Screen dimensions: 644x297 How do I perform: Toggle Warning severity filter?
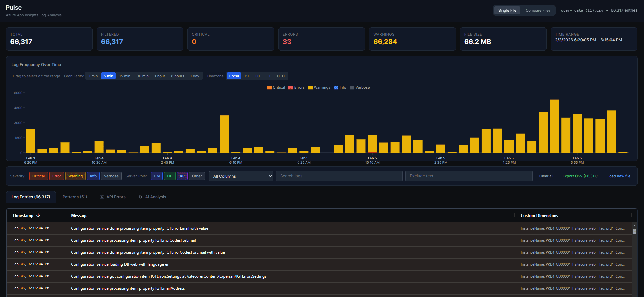coord(75,176)
